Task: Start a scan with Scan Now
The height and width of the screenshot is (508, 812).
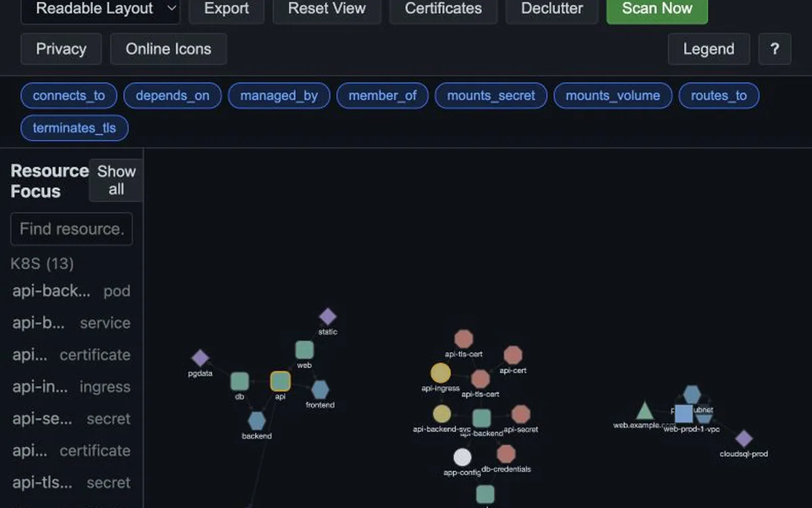Action: coord(657,9)
